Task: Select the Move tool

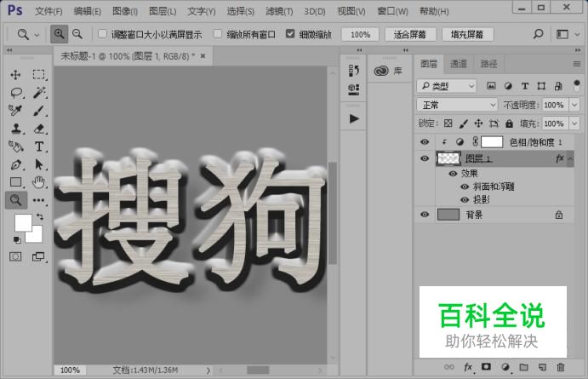Action: point(15,75)
